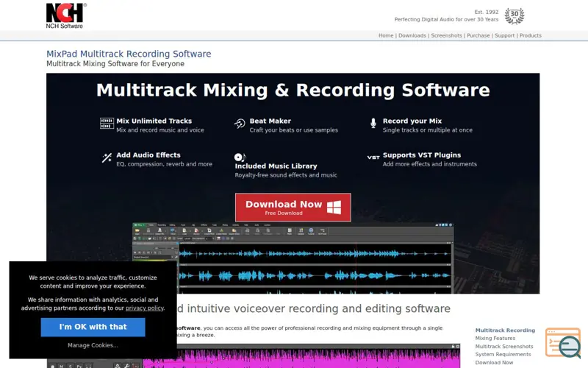
Task: Click the Record your Mix microphone icon
Action: coord(373,123)
